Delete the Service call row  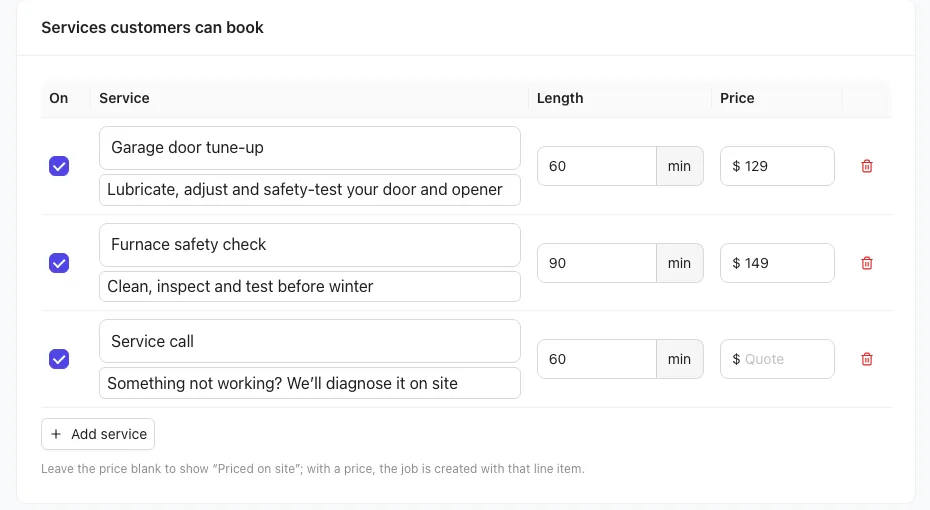867,359
